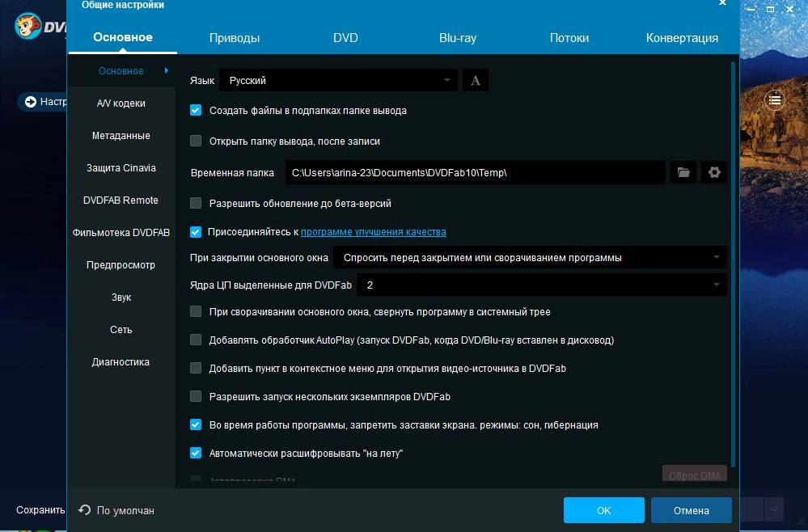
Task: Click the circular arrow icon beside Настр
Action: pyautogui.click(x=31, y=101)
